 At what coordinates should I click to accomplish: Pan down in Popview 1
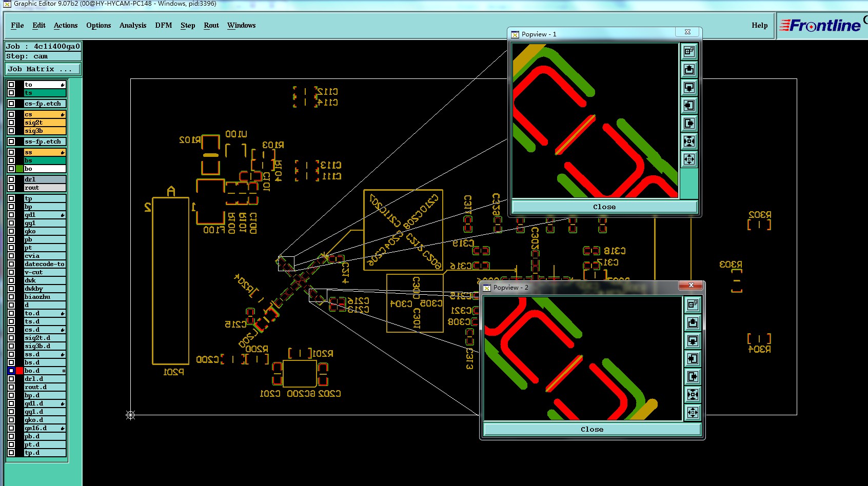click(689, 87)
